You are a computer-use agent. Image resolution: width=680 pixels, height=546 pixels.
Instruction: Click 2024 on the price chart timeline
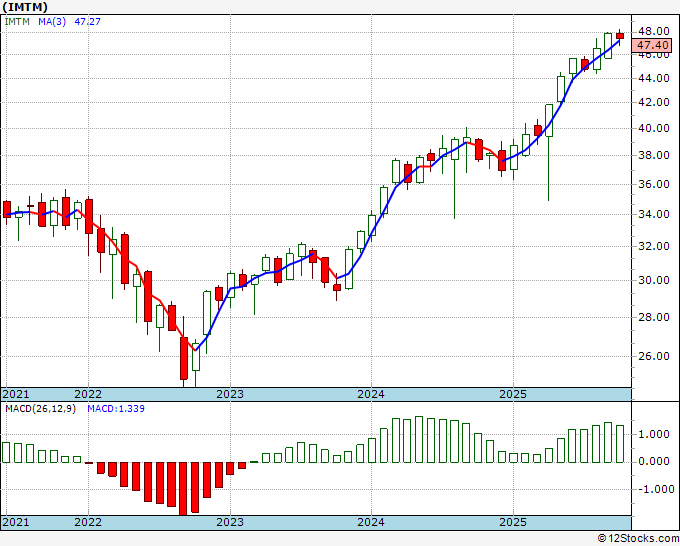pos(371,394)
